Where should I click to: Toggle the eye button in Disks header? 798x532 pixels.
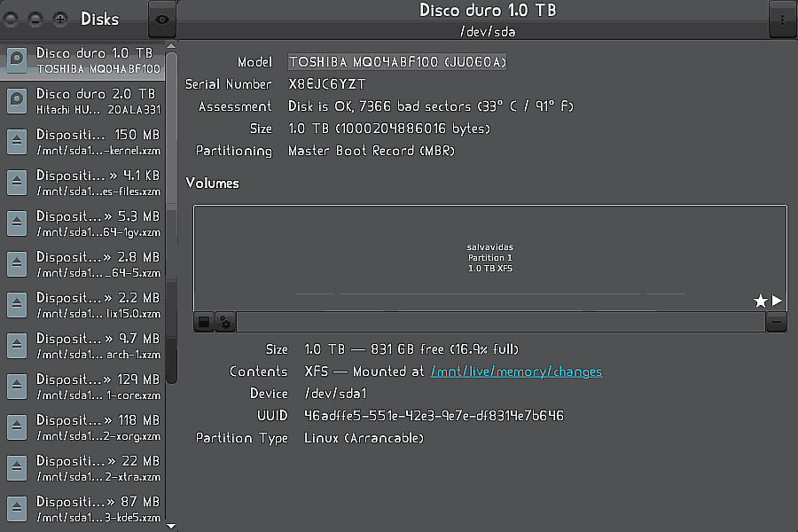[x=164, y=19]
